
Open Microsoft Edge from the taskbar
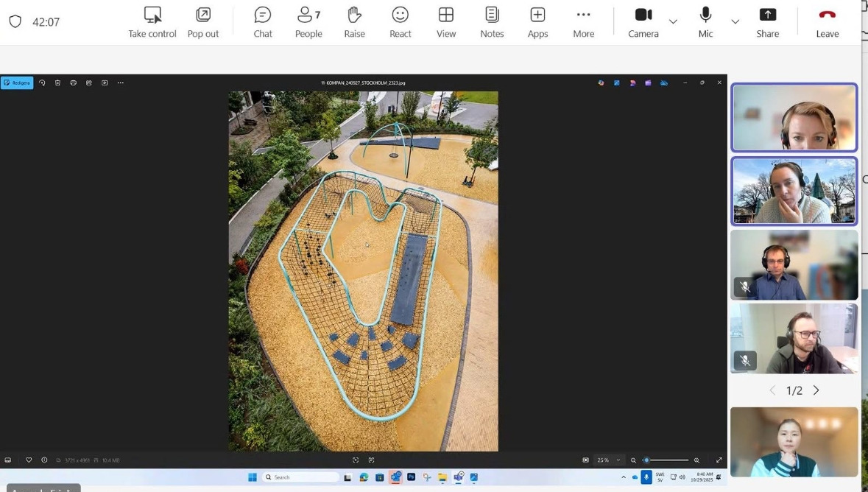[x=364, y=477]
